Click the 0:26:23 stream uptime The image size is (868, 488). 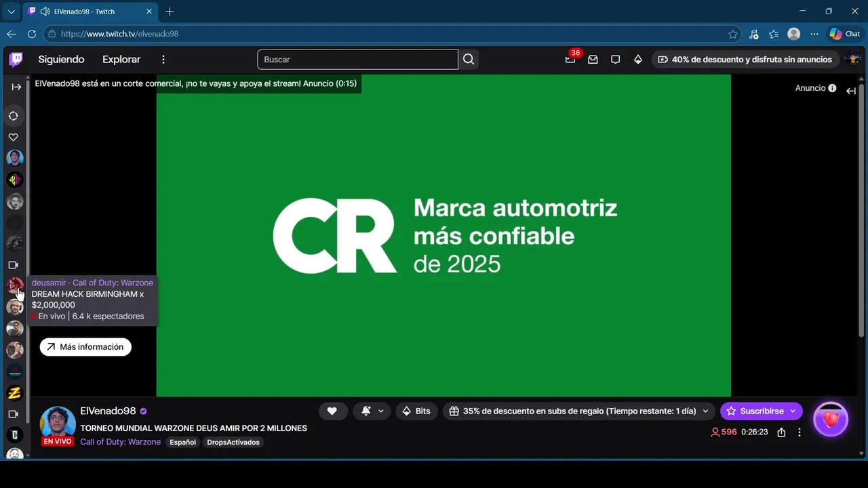[x=755, y=432]
